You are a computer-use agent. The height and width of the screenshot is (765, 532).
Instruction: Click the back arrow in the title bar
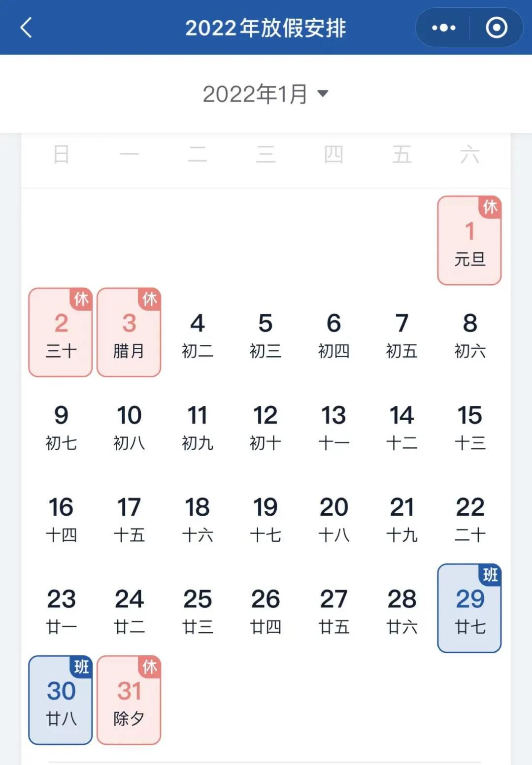[26, 28]
